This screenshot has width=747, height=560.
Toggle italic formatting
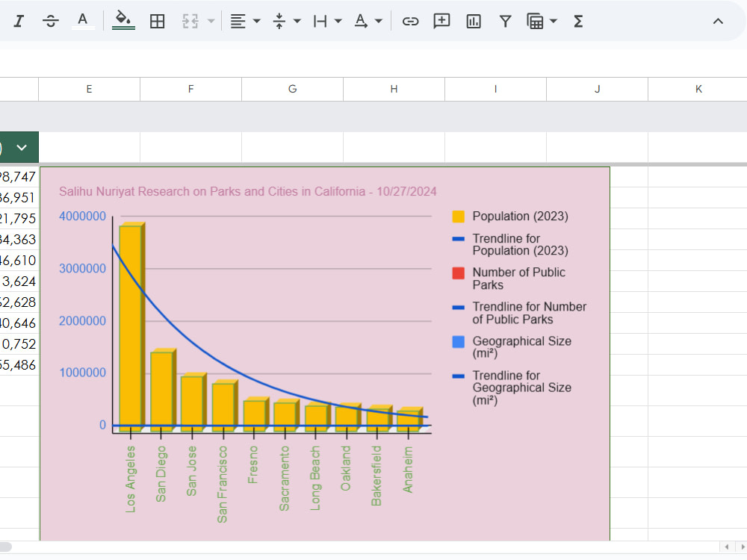pyautogui.click(x=19, y=21)
